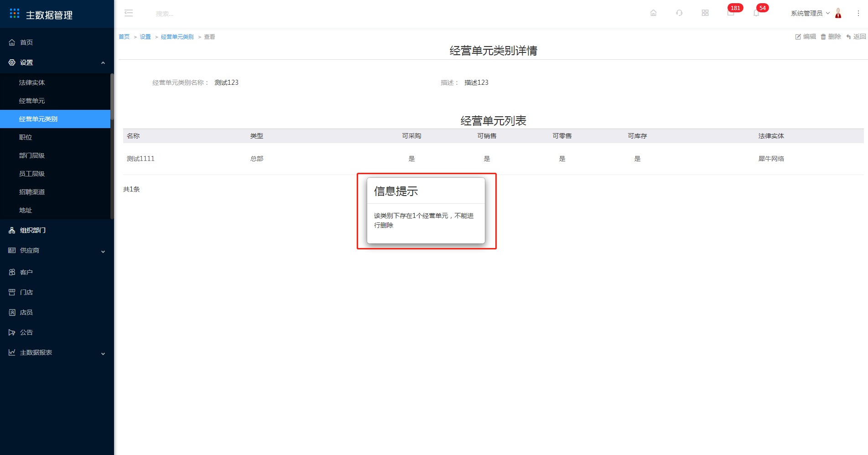Click the 可零售 column header

(x=562, y=136)
